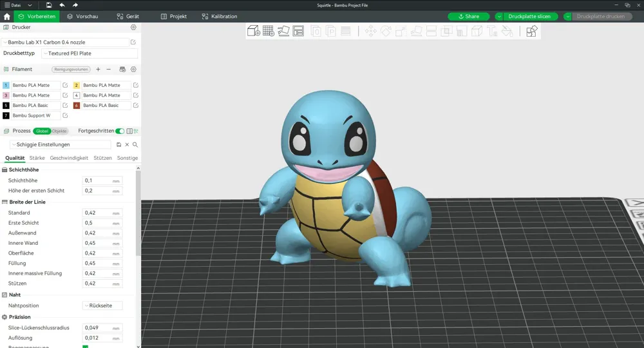Image resolution: width=644 pixels, height=348 pixels.
Task: Switch to the Gerät tab
Action: pos(128,17)
